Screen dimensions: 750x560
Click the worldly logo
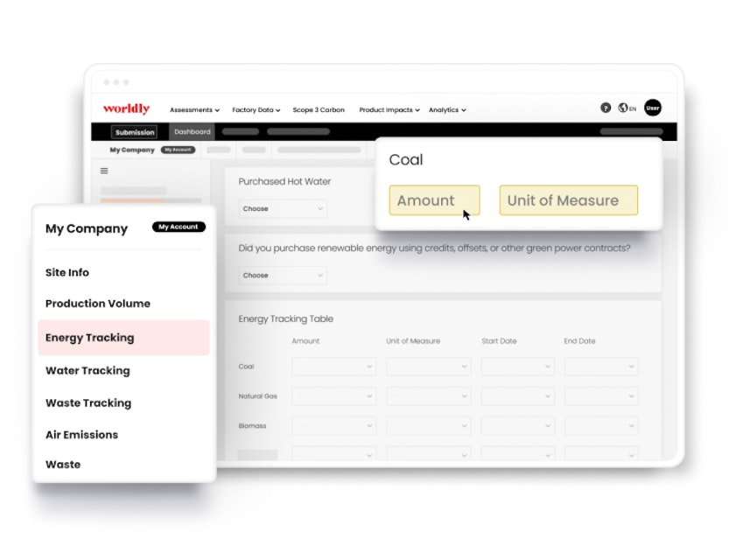pos(126,108)
